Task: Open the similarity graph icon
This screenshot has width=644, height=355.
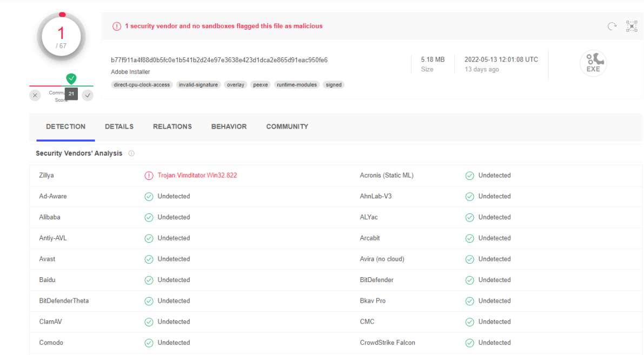Action: tap(632, 26)
